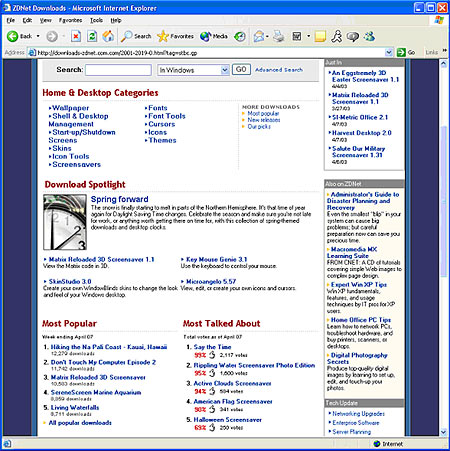Viewport: 450px width, 451px height.
Task: Click the Messenger figure icon
Action: (337, 36)
